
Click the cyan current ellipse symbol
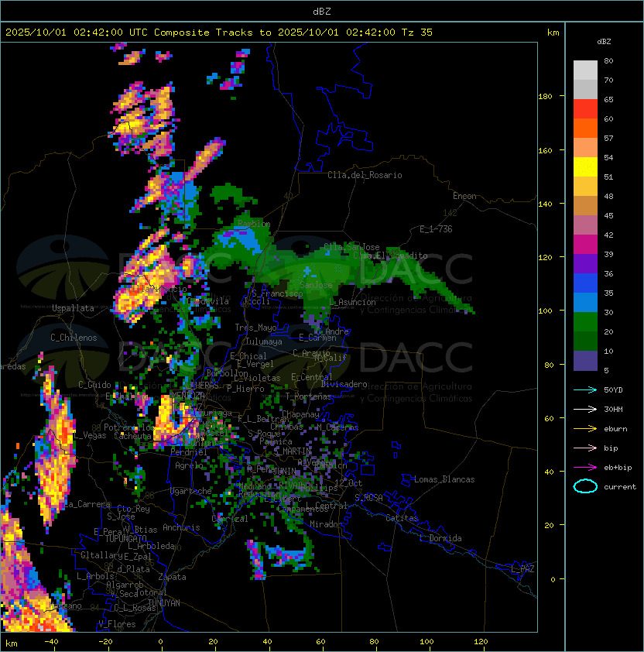(x=585, y=486)
